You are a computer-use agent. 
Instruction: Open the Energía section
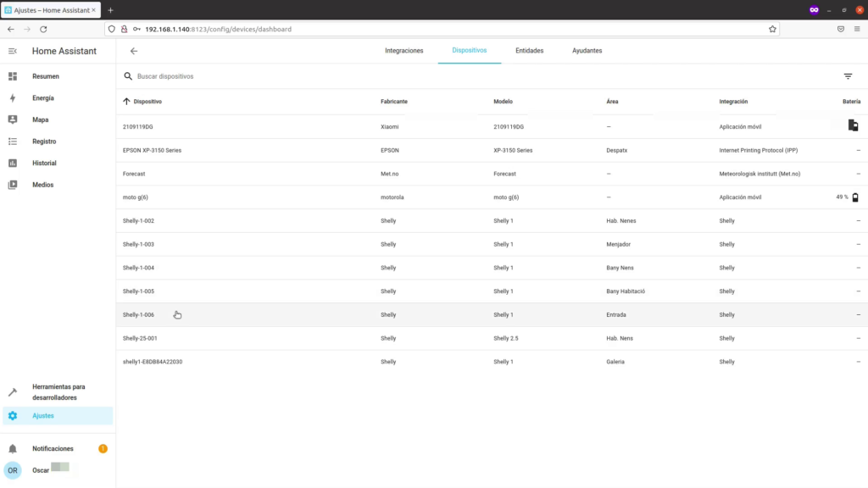(44, 97)
